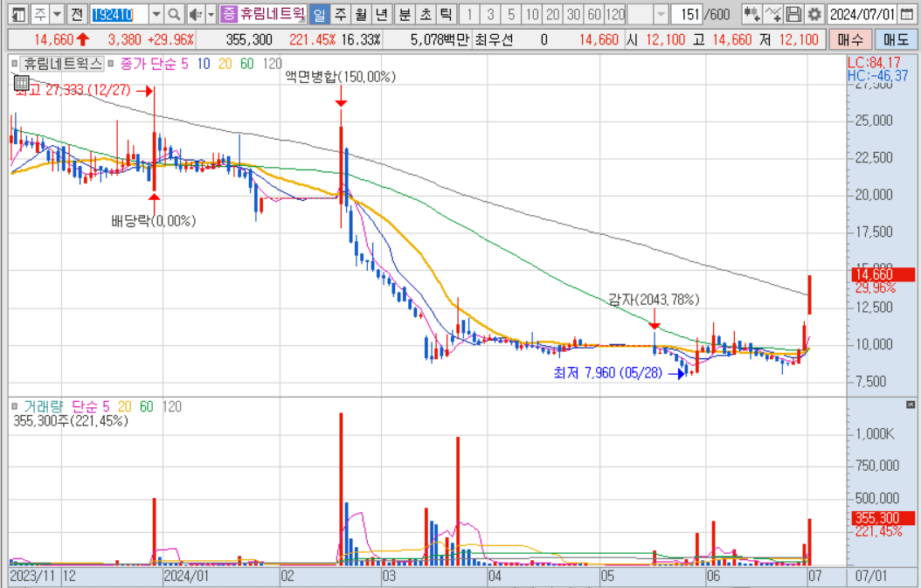The image size is (921, 588).
Task: Open stock search with magnifier icon
Action: pyautogui.click(x=174, y=14)
